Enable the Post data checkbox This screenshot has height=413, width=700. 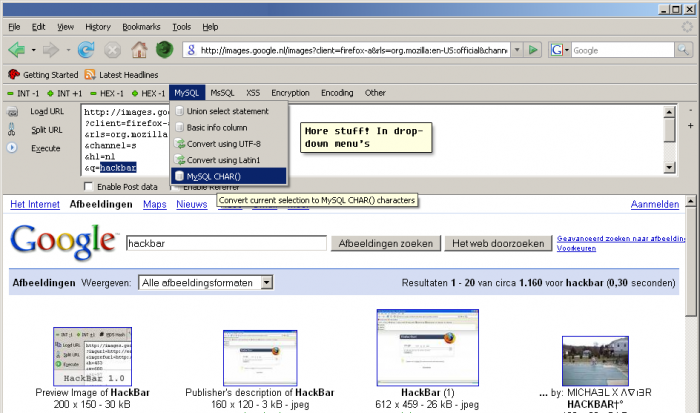[x=88, y=186]
